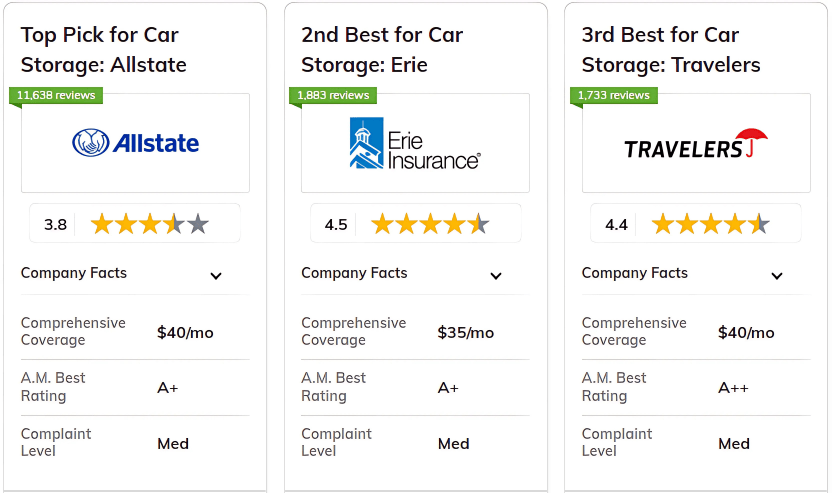The width and height of the screenshot is (832, 493).
Task: Open the 1,883 reviews badge
Action: point(333,96)
